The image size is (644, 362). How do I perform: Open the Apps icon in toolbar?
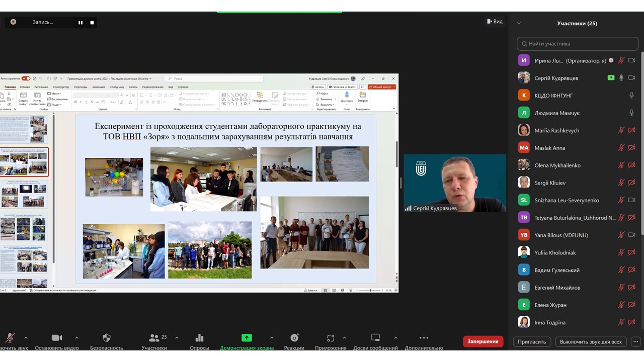[331, 338]
